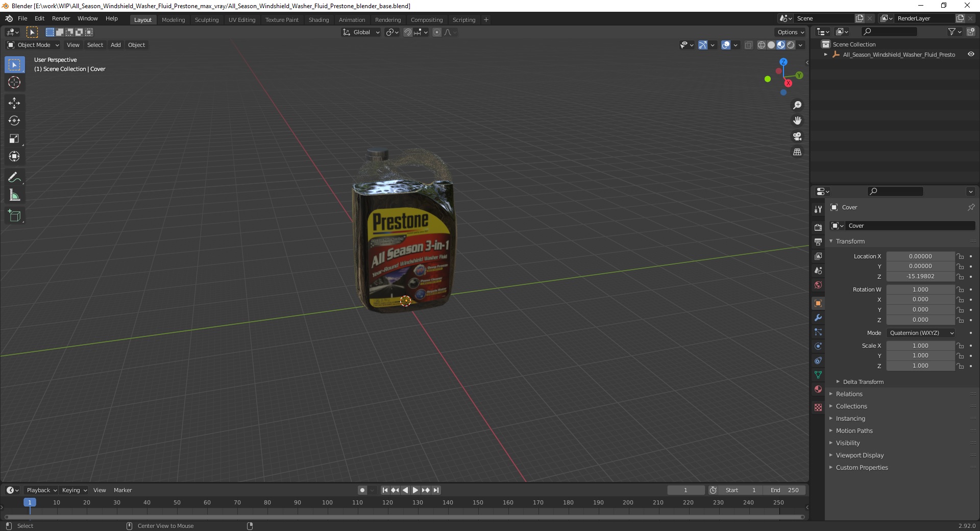Activate the Scale tool

click(x=14, y=139)
